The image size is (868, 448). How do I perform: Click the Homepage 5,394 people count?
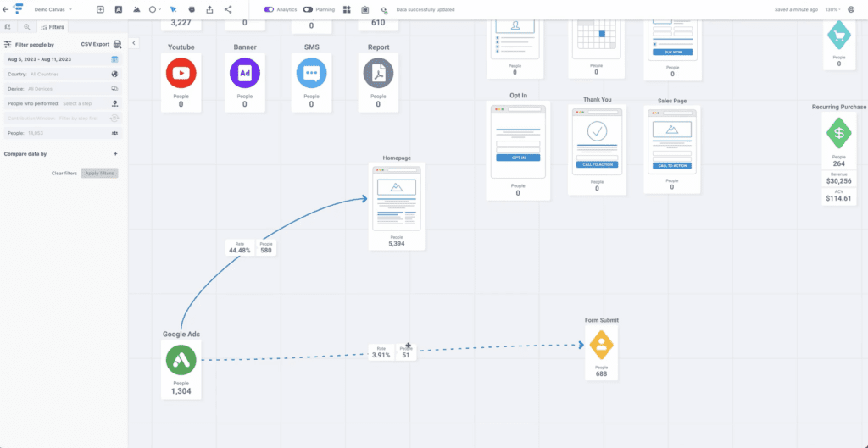[397, 243]
